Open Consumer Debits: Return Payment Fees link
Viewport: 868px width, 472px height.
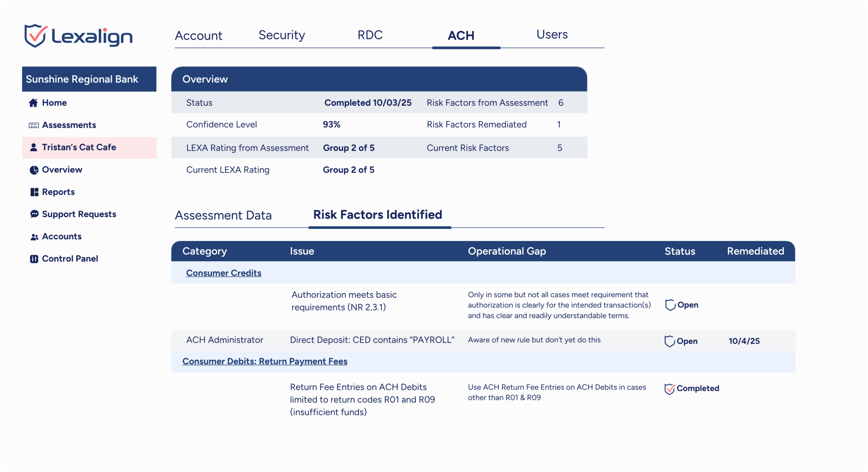pyautogui.click(x=265, y=361)
